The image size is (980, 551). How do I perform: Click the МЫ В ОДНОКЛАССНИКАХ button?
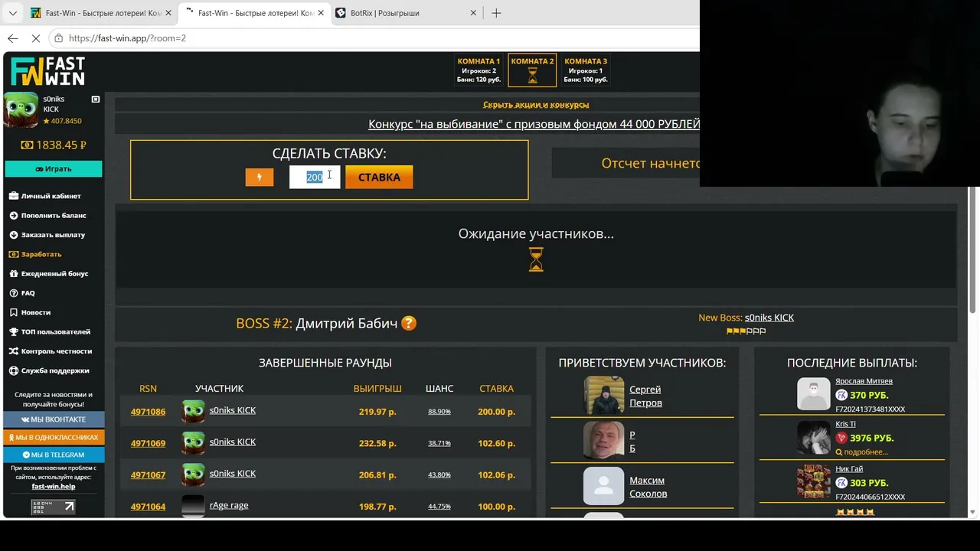point(54,437)
